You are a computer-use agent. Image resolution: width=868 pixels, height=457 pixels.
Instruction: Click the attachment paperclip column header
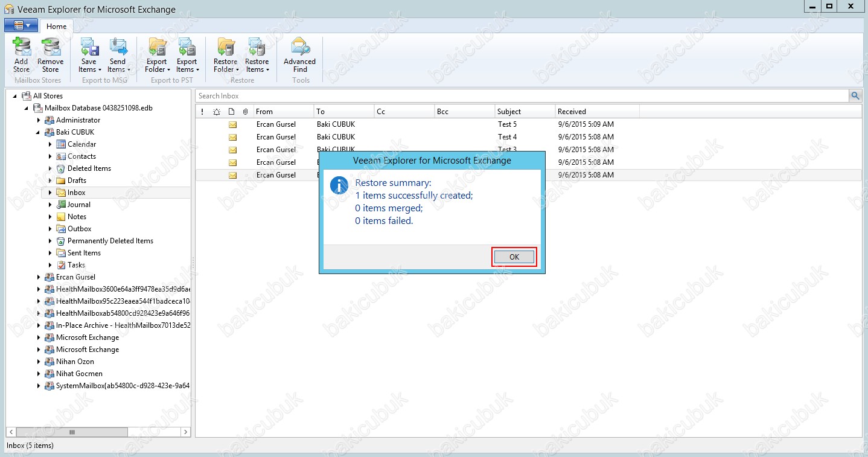click(x=246, y=112)
